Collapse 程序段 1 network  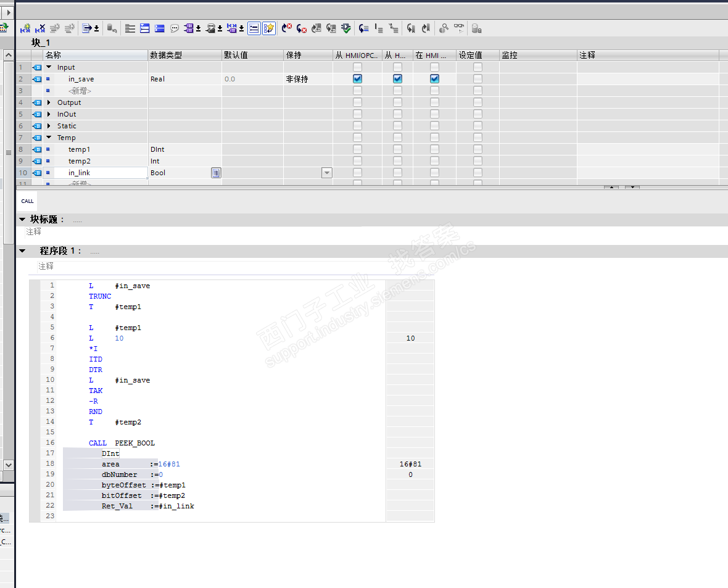(x=22, y=251)
